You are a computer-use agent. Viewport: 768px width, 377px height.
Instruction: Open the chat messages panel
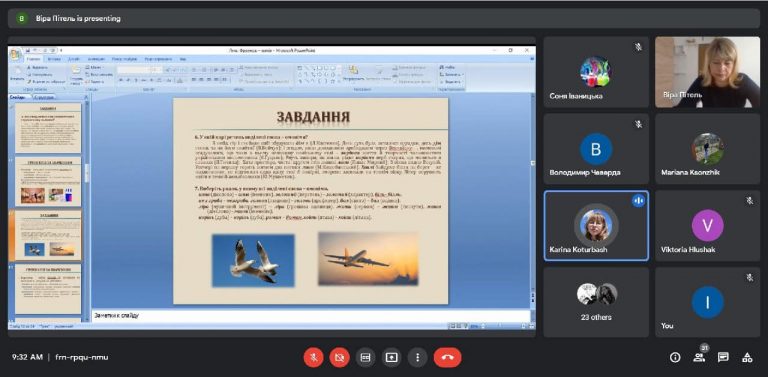pos(723,357)
